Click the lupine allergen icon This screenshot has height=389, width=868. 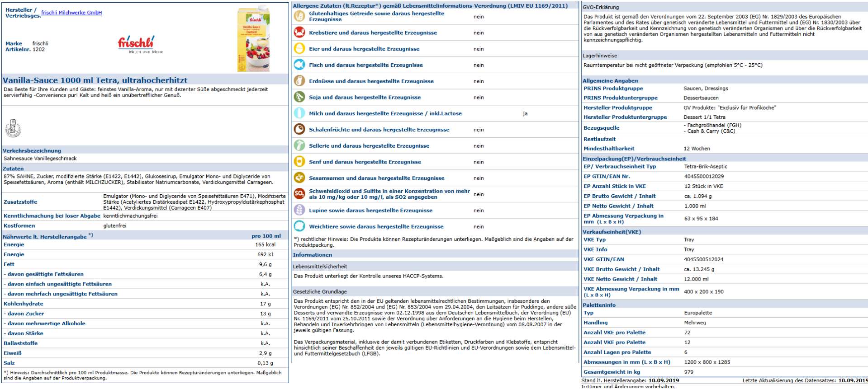tap(299, 210)
